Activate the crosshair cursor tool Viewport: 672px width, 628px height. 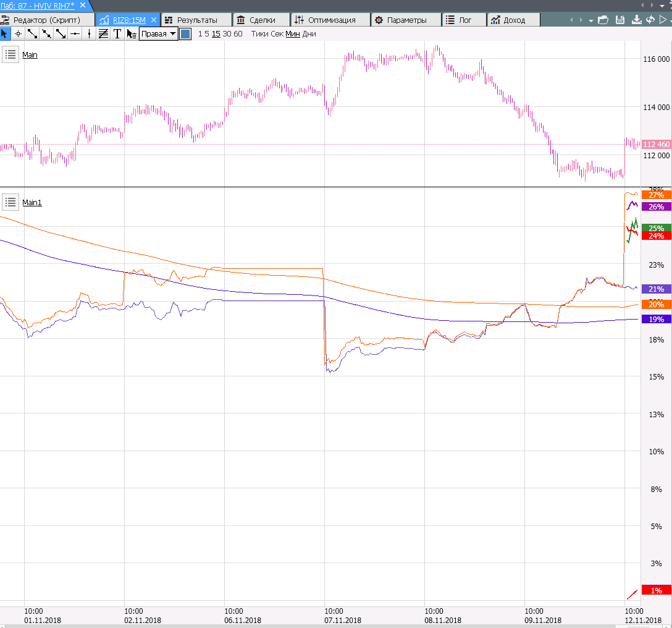[x=18, y=33]
